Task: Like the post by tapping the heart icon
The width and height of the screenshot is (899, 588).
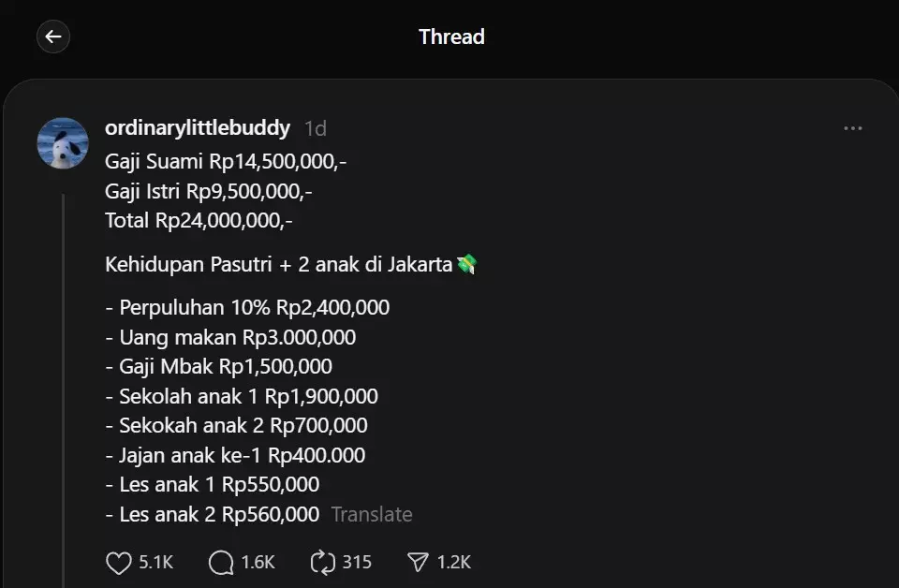Action: [118, 562]
